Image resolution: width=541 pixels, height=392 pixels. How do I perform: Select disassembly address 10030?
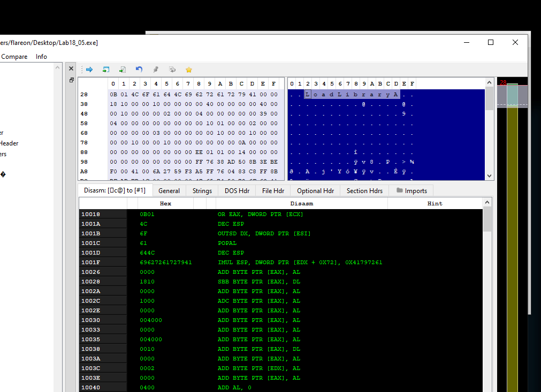point(91,320)
